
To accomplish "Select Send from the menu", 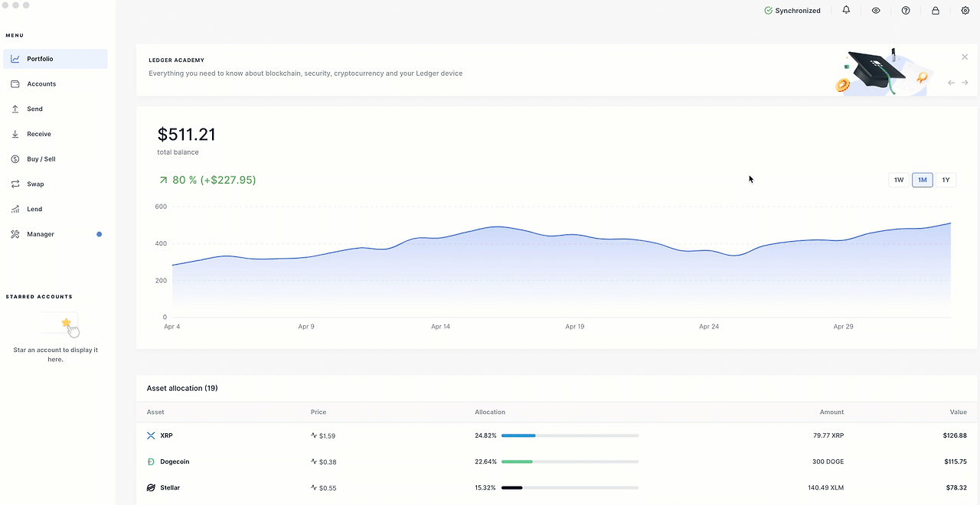I will tap(55, 109).
